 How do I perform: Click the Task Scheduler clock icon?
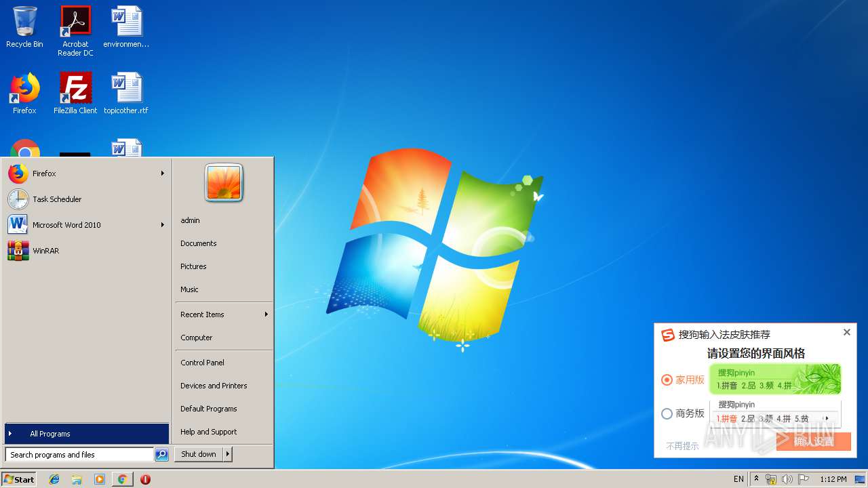click(x=18, y=199)
